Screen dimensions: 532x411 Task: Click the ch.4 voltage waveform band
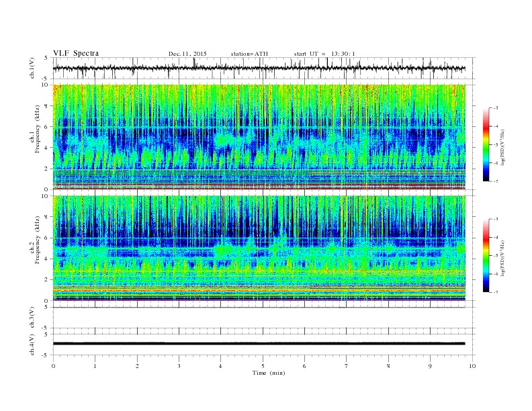pos(259,344)
